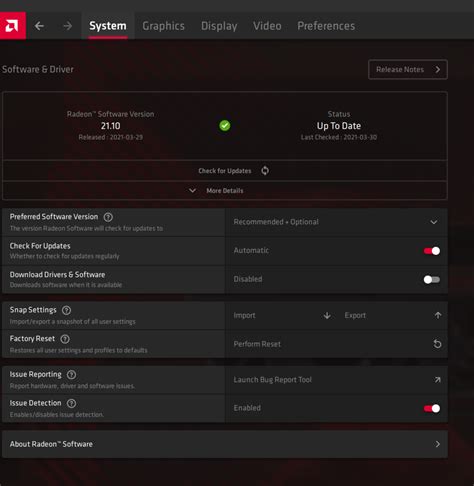Launch Bug Report Tool
474x486 pixels.
(x=336, y=380)
